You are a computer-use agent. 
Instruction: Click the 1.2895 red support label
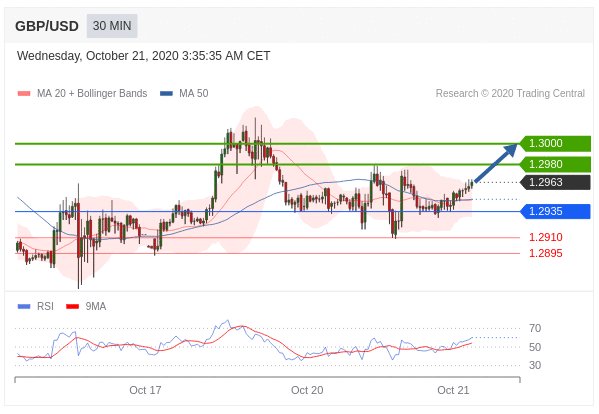pyautogui.click(x=546, y=253)
